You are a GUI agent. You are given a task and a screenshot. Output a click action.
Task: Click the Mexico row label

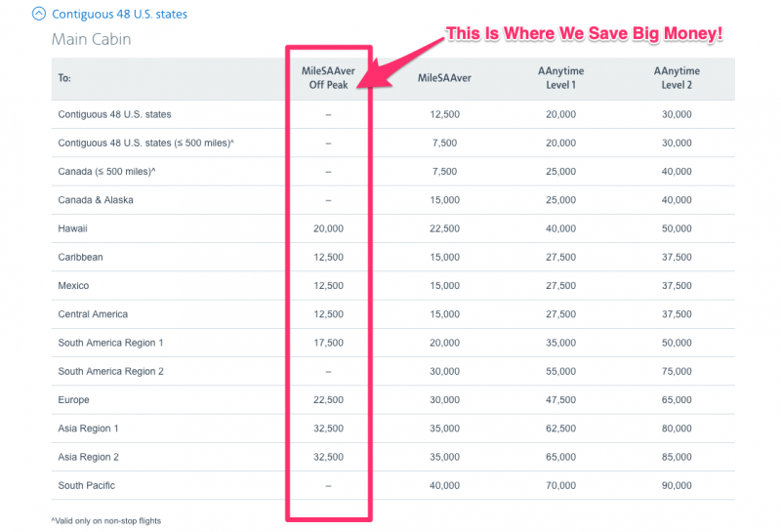click(x=73, y=286)
